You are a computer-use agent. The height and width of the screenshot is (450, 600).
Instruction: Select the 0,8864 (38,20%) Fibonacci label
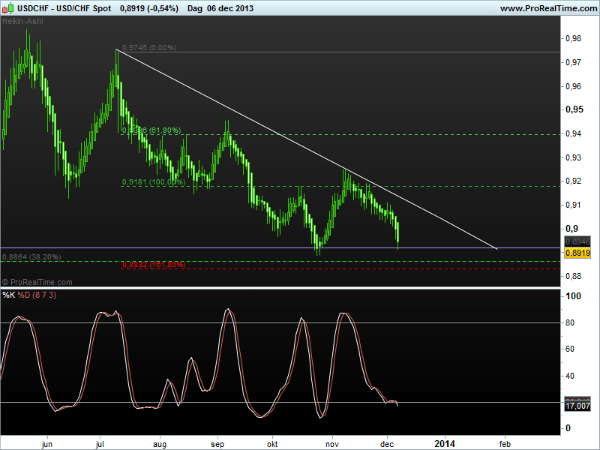click(31, 257)
